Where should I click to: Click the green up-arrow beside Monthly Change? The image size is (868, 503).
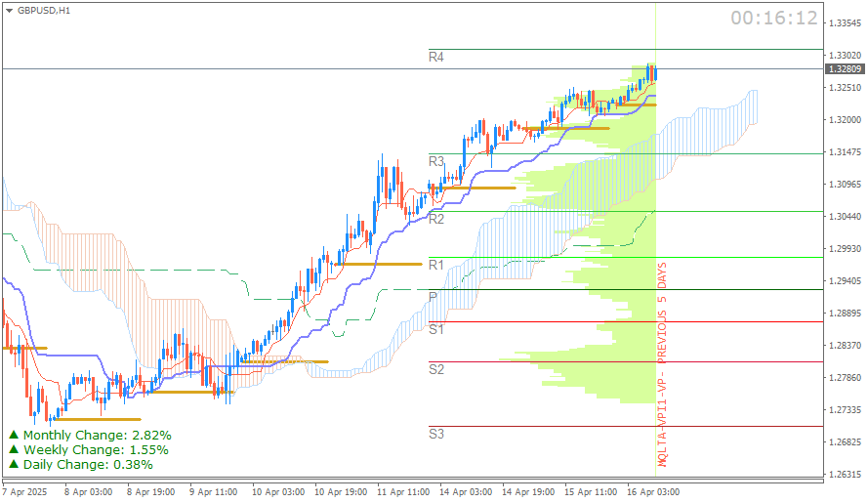[x=14, y=435]
